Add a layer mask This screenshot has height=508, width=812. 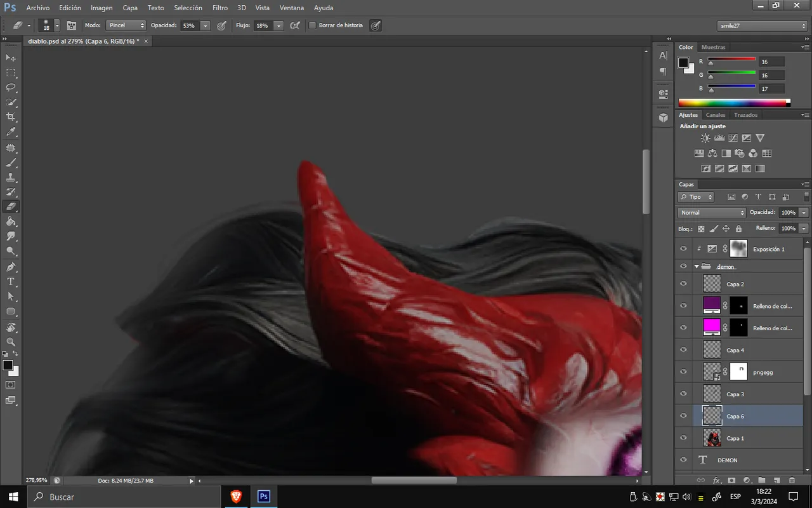(731, 481)
